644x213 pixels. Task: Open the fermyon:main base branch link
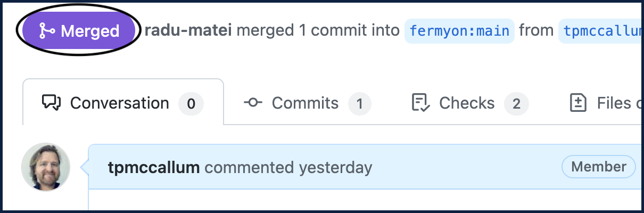point(459,31)
